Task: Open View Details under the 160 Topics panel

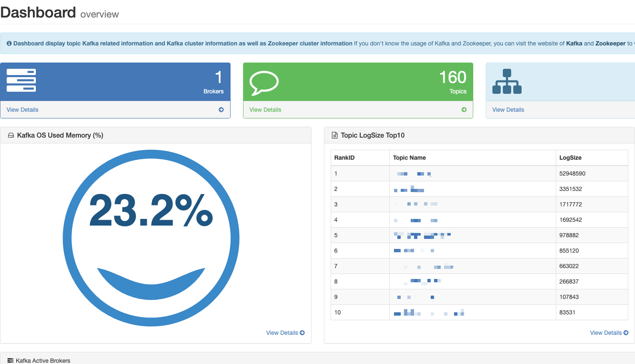Action: (x=265, y=110)
